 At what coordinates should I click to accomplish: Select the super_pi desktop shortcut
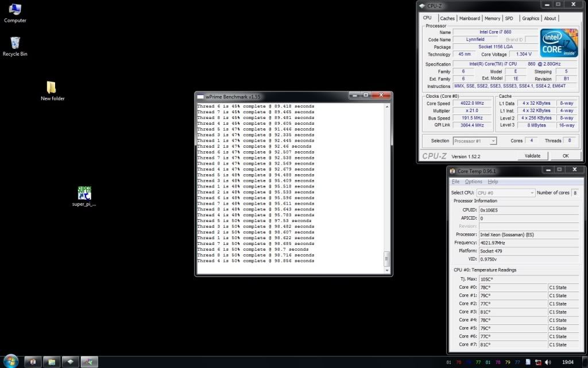(84, 197)
